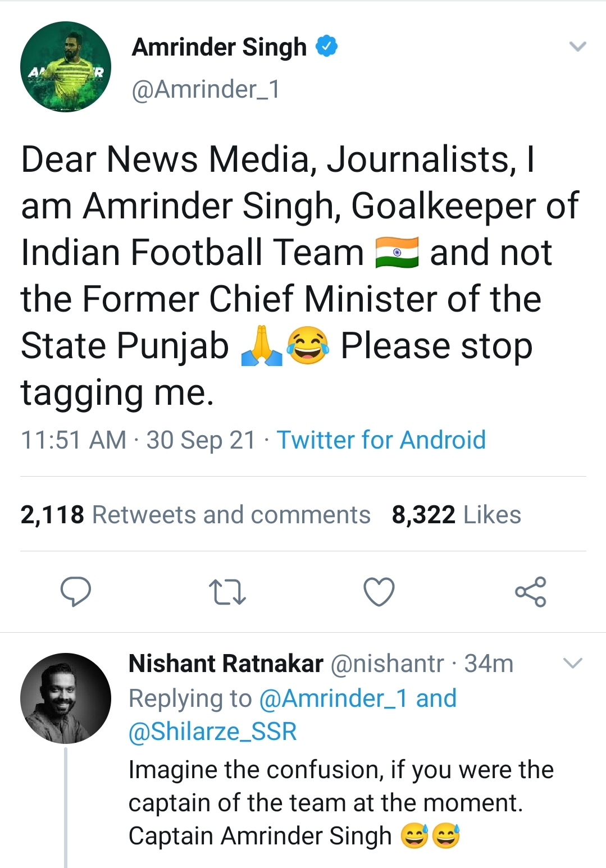View the 8,322 Likes list
This screenshot has width=606, height=868.
coord(456,514)
